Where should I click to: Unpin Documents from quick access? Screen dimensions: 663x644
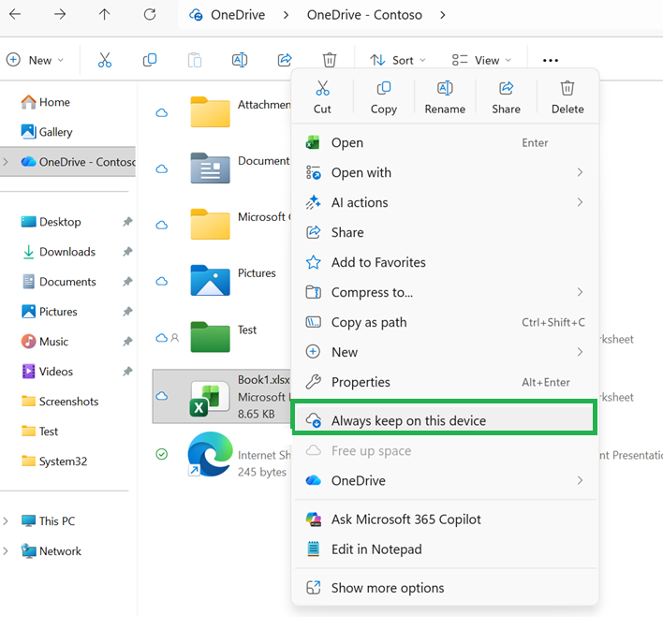(127, 282)
